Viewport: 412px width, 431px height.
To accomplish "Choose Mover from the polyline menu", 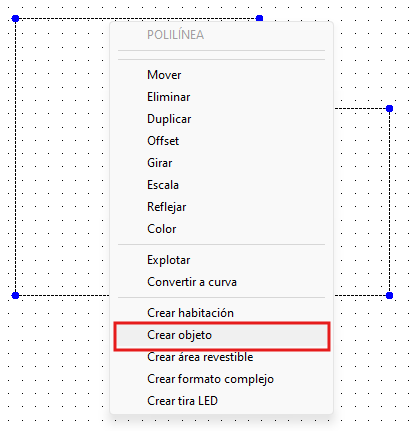I will 221,75.
